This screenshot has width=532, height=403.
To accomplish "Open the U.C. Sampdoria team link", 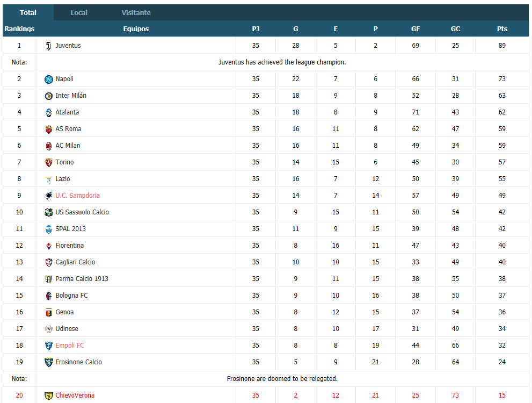I will click(x=78, y=195).
